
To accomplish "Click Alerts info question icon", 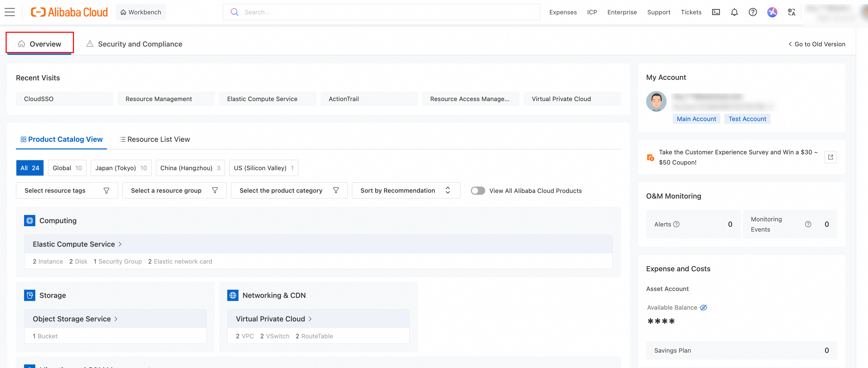I will [676, 224].
